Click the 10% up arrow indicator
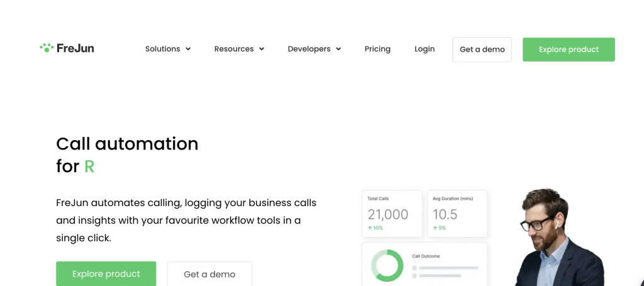The width and height of the screenshot is (644, 286). 375,228
